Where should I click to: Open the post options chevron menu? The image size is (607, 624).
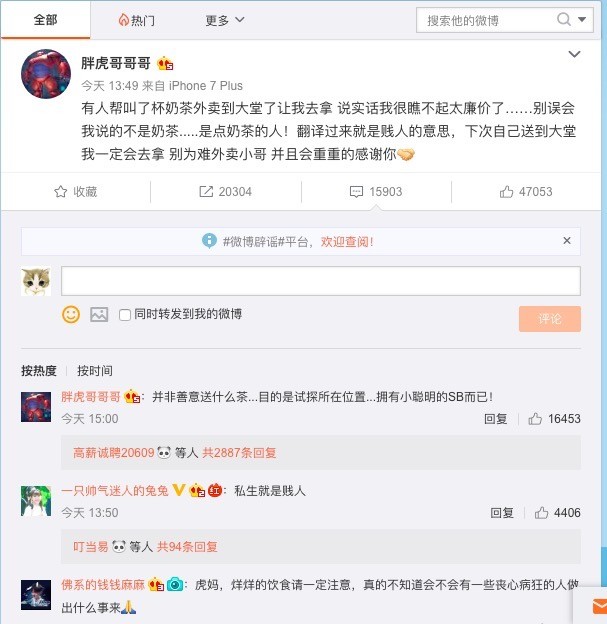coord(574,54)
